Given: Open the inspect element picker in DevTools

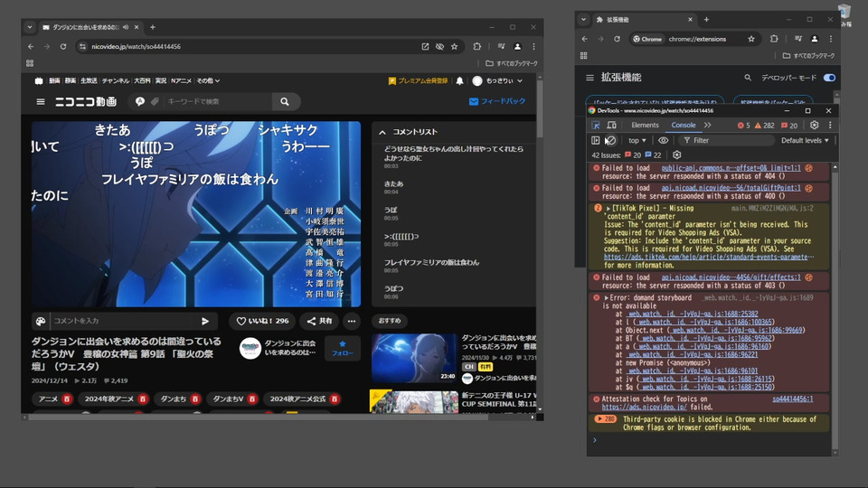Looking at the screenshot, I should 595,126.
